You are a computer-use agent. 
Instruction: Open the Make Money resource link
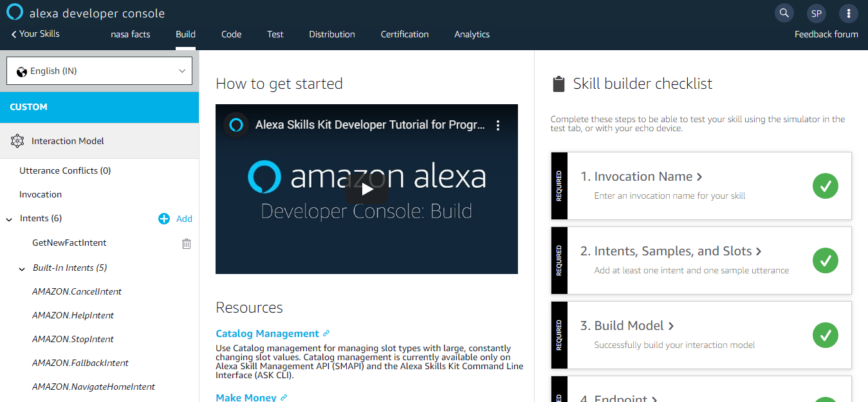click(x=246, y=397)
